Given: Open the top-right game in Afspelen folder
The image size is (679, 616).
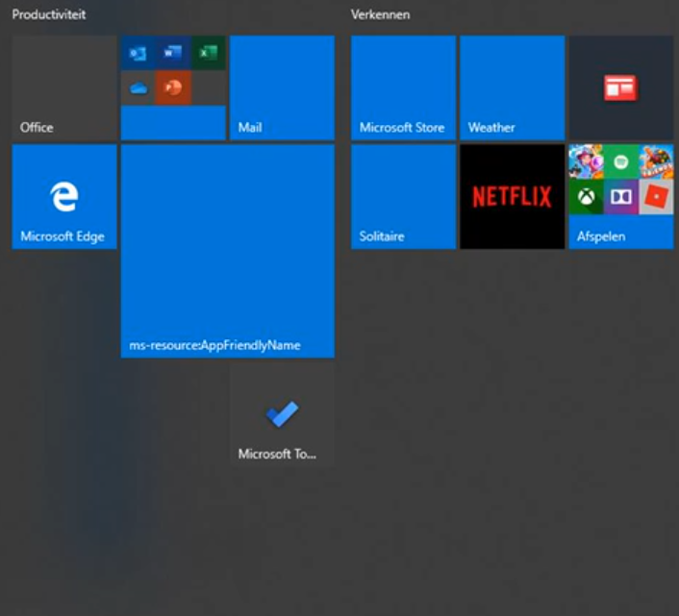Looking at the screenshot, I should coord(656,161).
